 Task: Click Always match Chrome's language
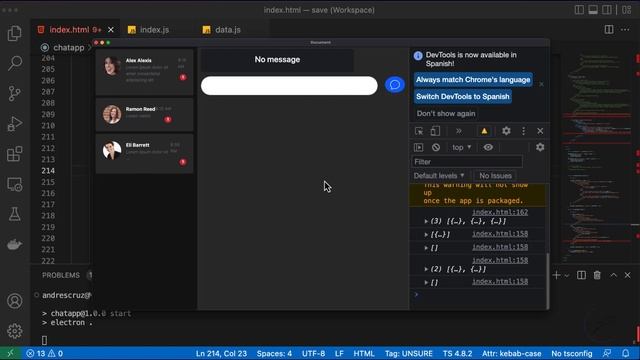point(473,80)
